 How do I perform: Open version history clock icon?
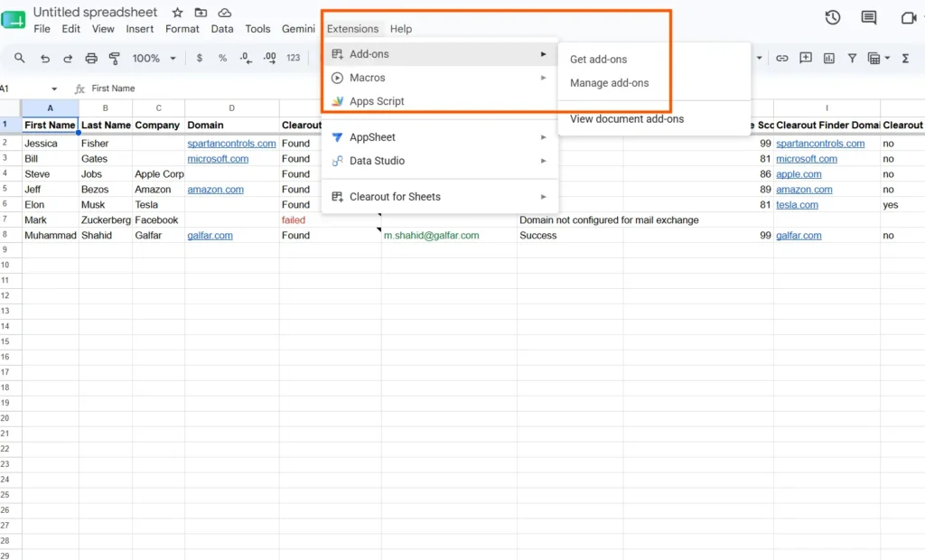point(832,18)
